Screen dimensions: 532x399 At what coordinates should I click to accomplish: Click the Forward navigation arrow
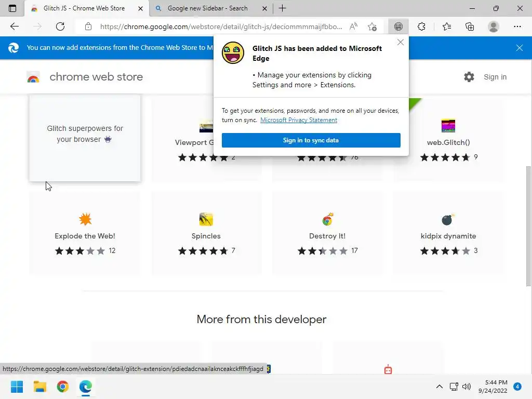coord(37,26)
